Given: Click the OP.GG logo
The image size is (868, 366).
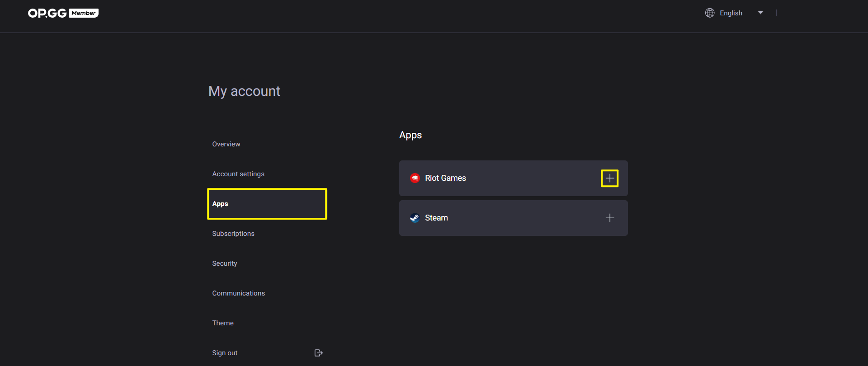Looking at the screenshot, I should [x=47, y=13].
